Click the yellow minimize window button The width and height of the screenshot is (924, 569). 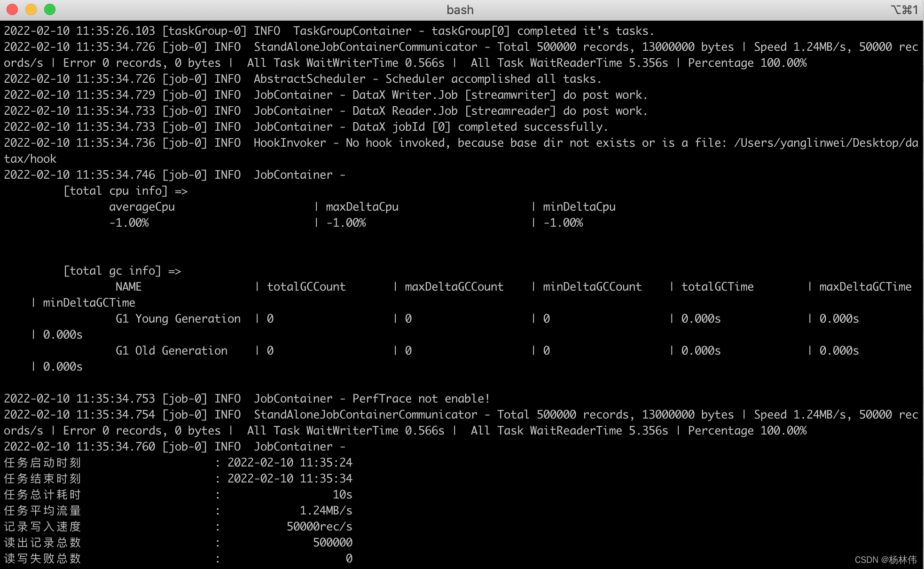[31, 9]
